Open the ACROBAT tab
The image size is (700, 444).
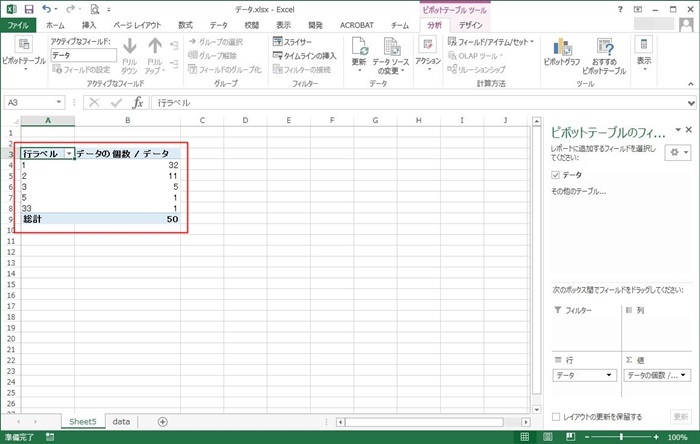click(357, 25)
